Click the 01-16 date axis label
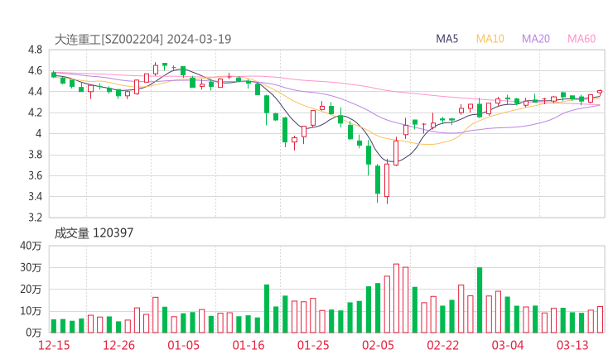 pos(249,345)
